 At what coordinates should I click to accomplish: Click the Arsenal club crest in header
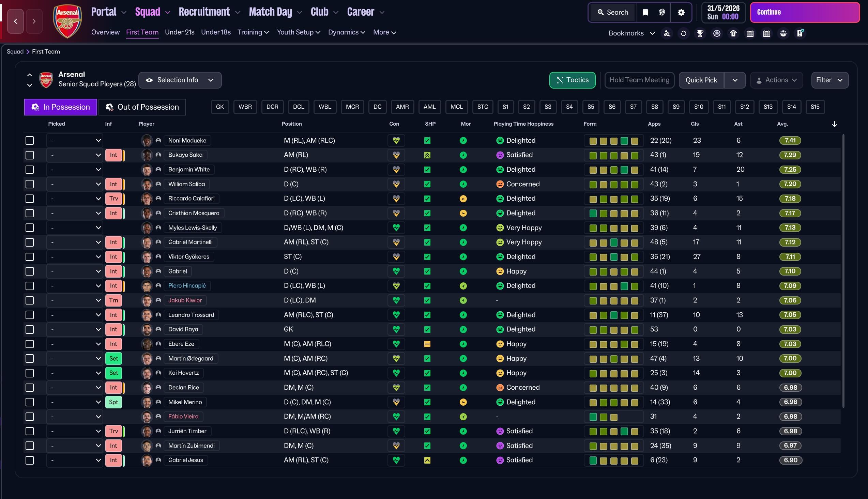(x=67, y=21)
